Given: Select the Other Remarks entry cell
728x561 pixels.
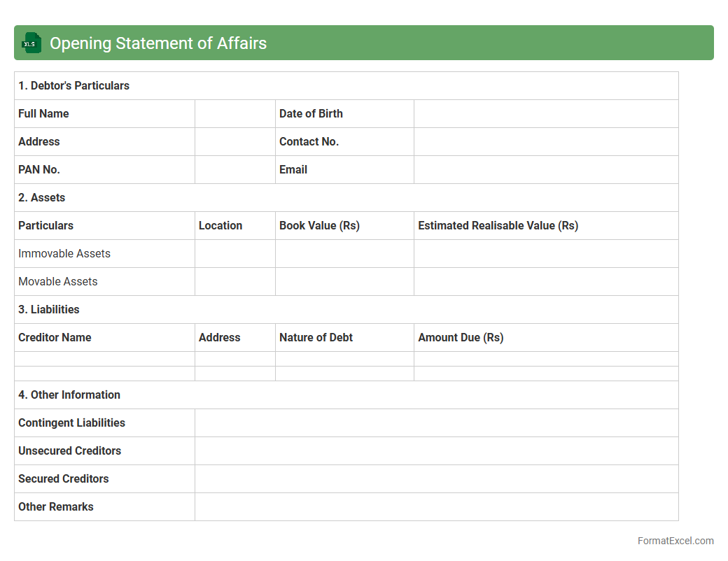Looking at the screenshot, I should pyautogui.click(x=436, y=506).
